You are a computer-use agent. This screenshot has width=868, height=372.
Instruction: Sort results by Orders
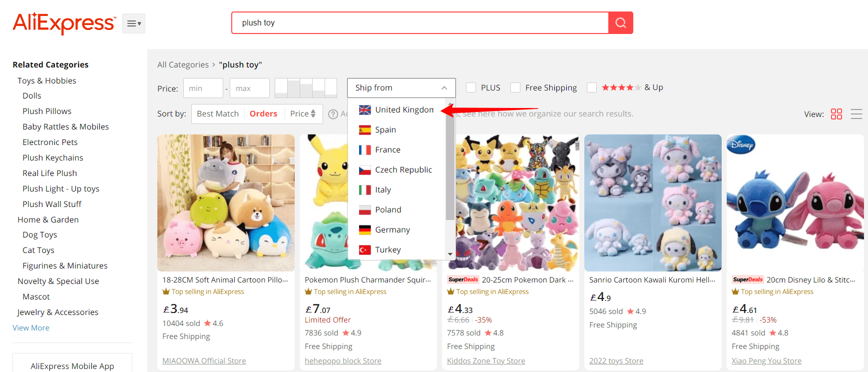263,114
